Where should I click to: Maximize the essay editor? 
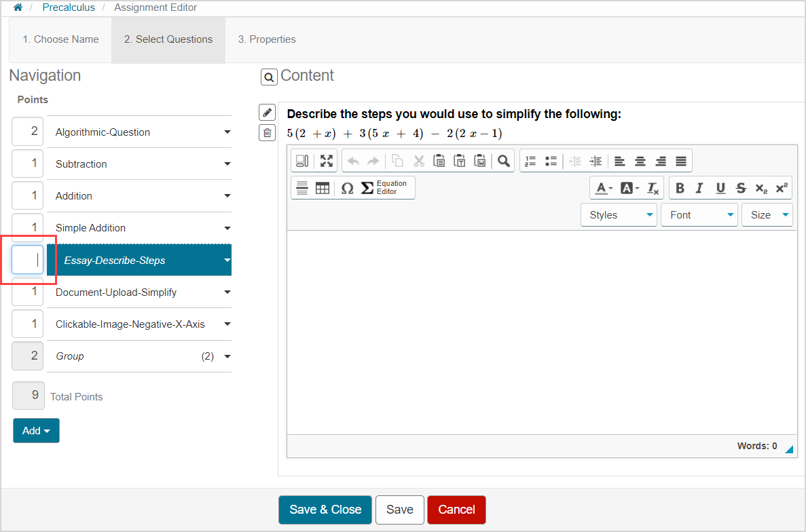[x=327, y=161]
